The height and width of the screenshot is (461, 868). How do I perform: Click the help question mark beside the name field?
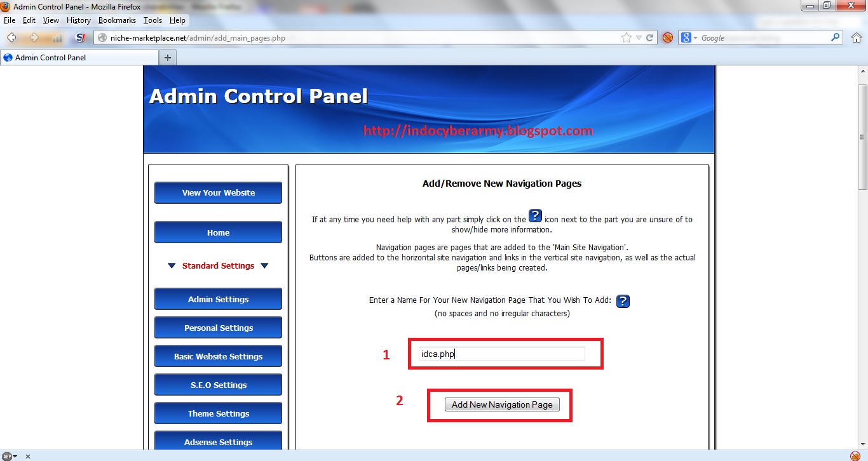click(623, 301)
